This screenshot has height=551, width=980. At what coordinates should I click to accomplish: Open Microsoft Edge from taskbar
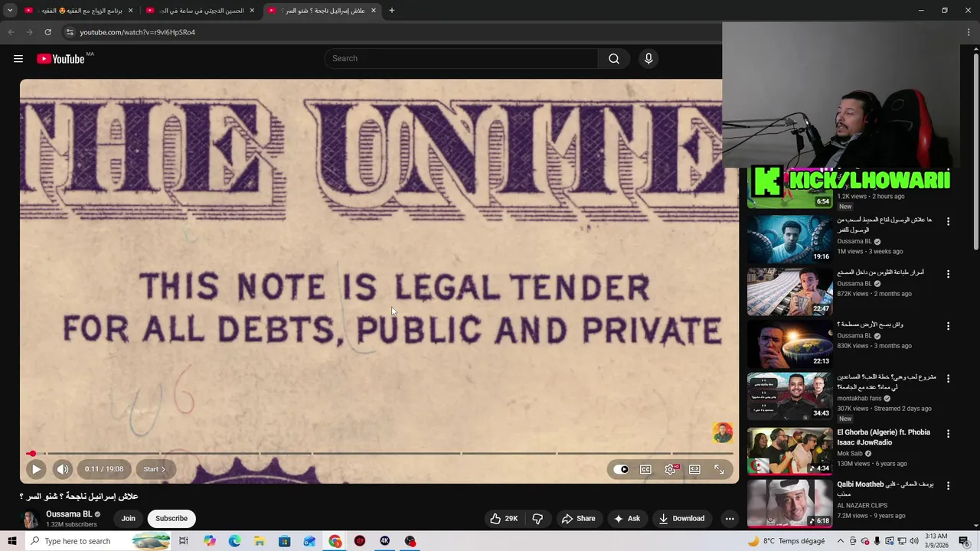234,541
